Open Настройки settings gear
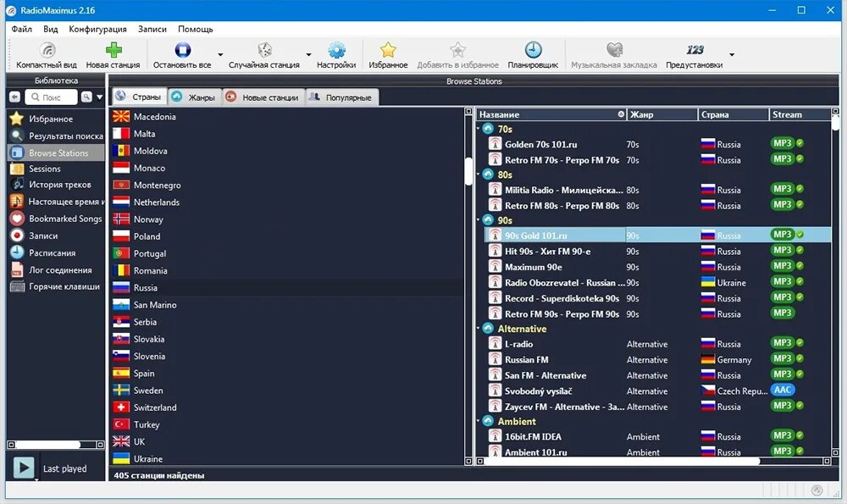 coord(336,56)
